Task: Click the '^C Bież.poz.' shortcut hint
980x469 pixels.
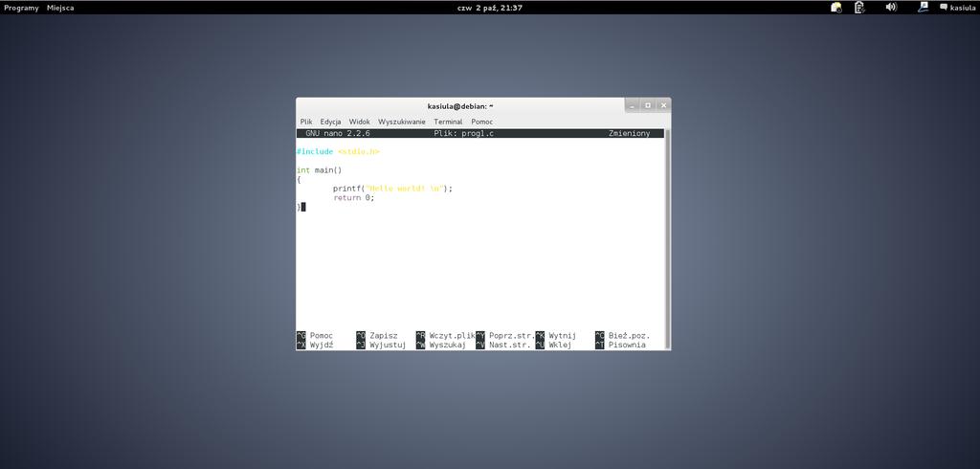Action: [622, 336]
